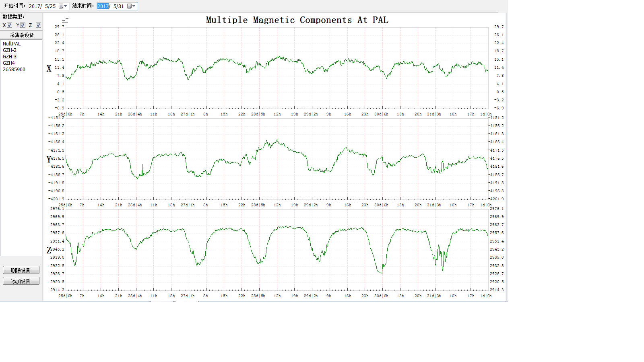Open the end date calendar picker
The width and height of the screenshot is (644, 362).
tap(131, 6)
